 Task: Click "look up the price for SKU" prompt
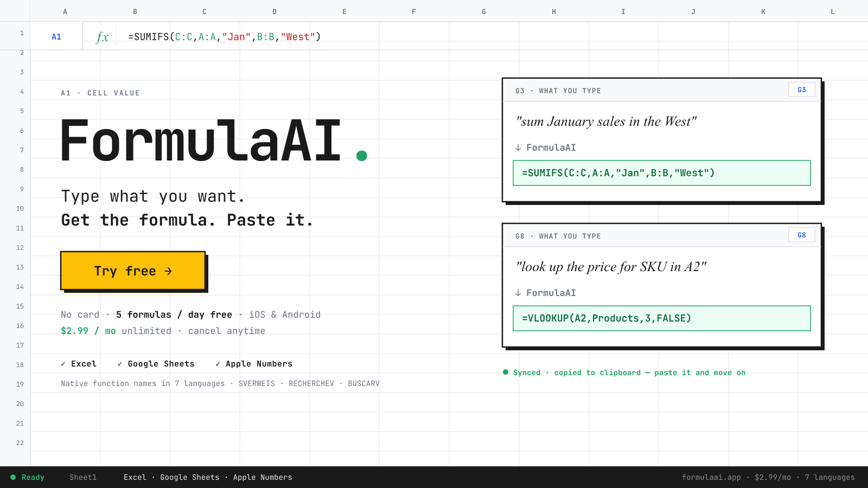(611, 267)
